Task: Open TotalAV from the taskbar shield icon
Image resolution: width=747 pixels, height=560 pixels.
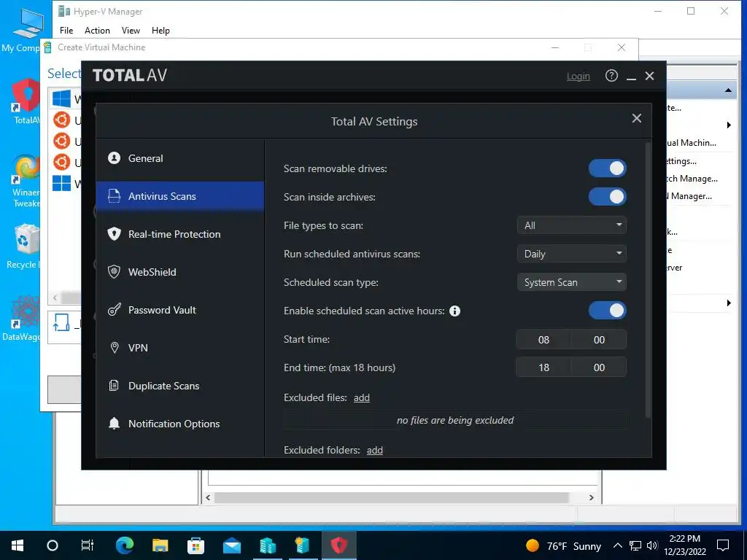Action: [338, 545]
